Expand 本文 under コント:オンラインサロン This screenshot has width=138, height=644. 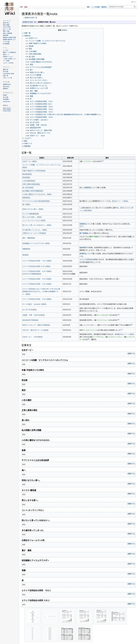(x=131, y=514)
